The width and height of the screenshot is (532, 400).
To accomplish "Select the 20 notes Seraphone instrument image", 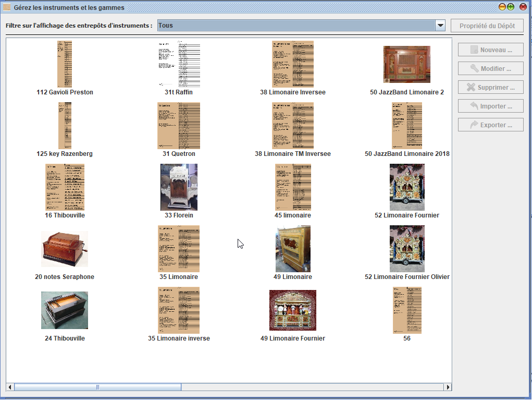I will click(x=65, y=249).
